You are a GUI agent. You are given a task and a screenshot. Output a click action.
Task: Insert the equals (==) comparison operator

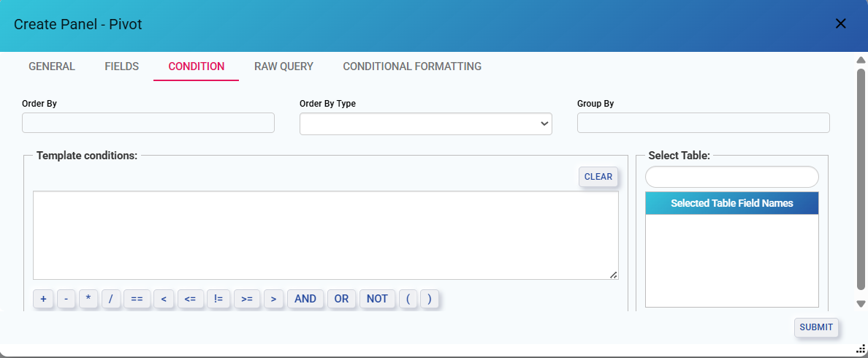pyautogui.click(x=137, y=299)
